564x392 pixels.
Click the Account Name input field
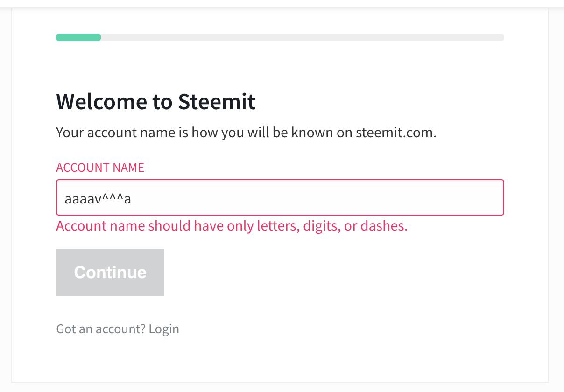280,197
